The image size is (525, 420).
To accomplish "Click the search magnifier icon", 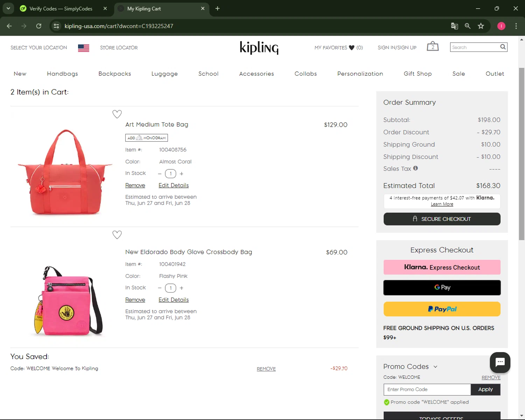I will pos(503,47).
